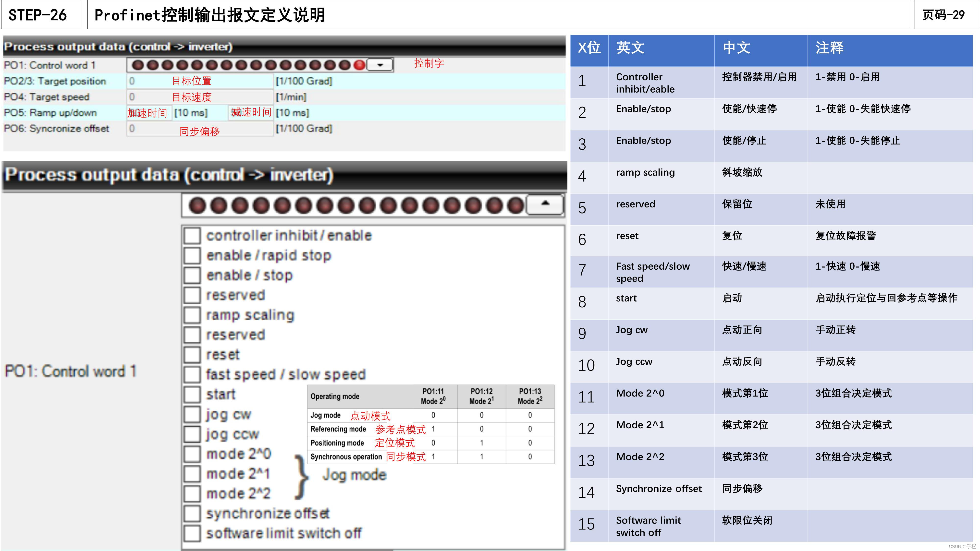980x551 pixels.
Task: Tick the 'software limit switch off' checkbox
Action: click(x=192, y=533)
